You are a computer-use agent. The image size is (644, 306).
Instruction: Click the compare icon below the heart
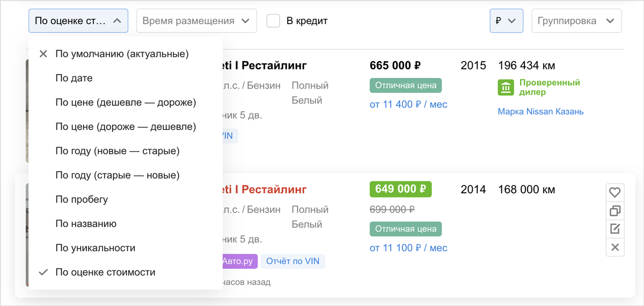point(615,210)
